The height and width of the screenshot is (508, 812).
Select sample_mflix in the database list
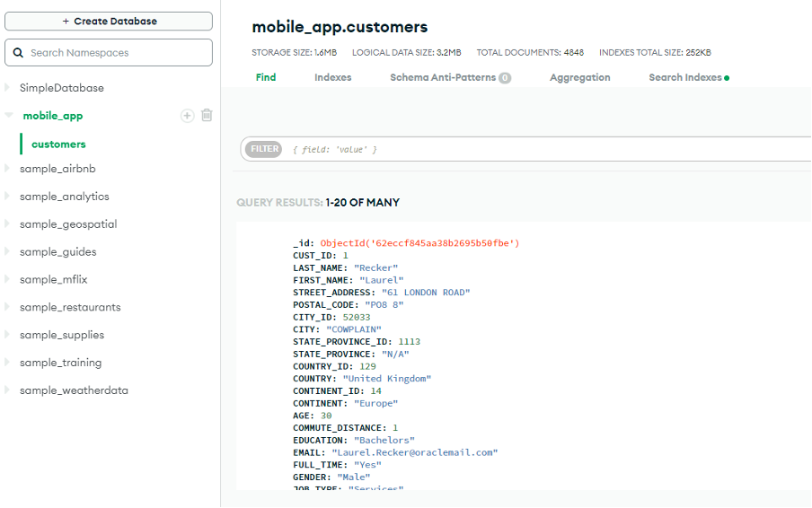coord(53,279)
